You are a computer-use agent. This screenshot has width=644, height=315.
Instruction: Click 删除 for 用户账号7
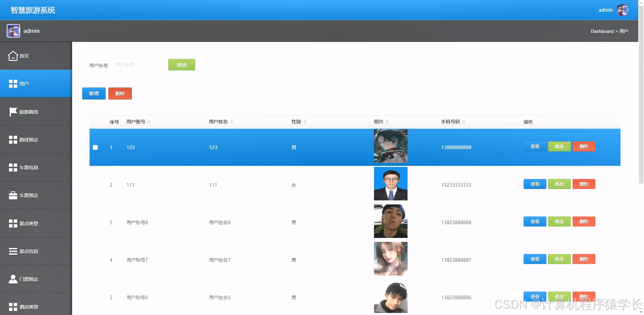tap(584, 259)
